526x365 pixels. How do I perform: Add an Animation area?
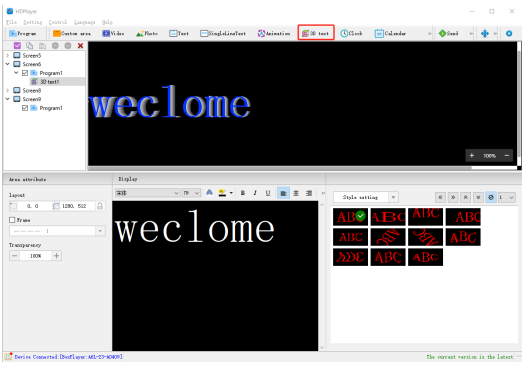click(x=274, y=34)
